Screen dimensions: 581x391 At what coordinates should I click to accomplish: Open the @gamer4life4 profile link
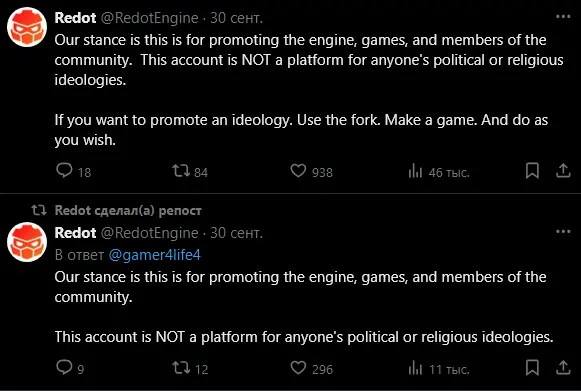tap(155, 255)
